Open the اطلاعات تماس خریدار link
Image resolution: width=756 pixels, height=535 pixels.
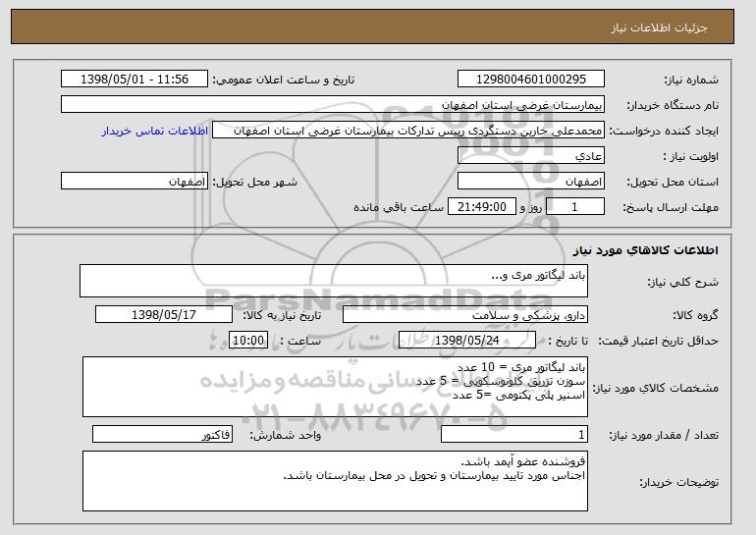(x=155, y=131)
